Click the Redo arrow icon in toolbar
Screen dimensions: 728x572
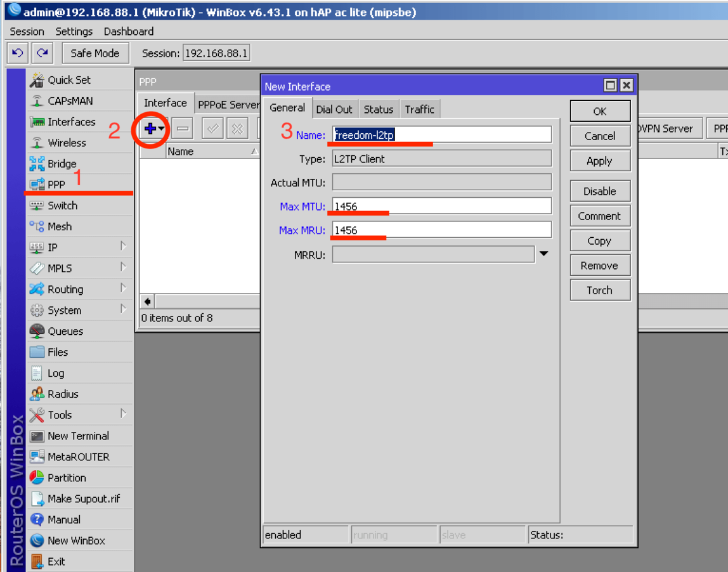(42, 53)
